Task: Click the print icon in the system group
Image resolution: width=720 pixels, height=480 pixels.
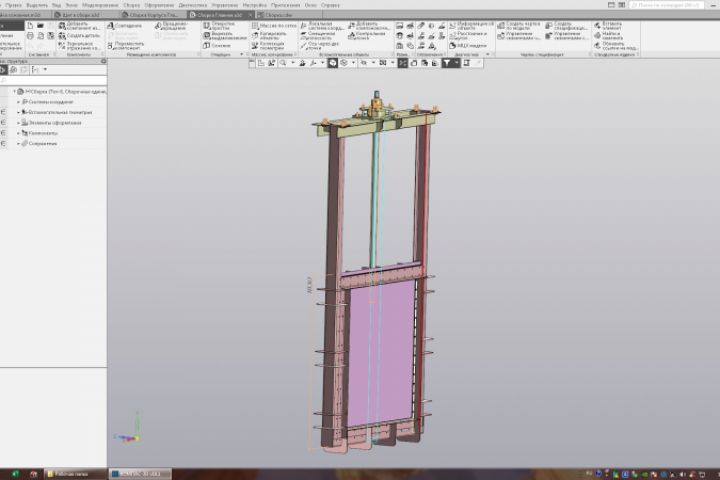Action: click(x=30, y=36)
